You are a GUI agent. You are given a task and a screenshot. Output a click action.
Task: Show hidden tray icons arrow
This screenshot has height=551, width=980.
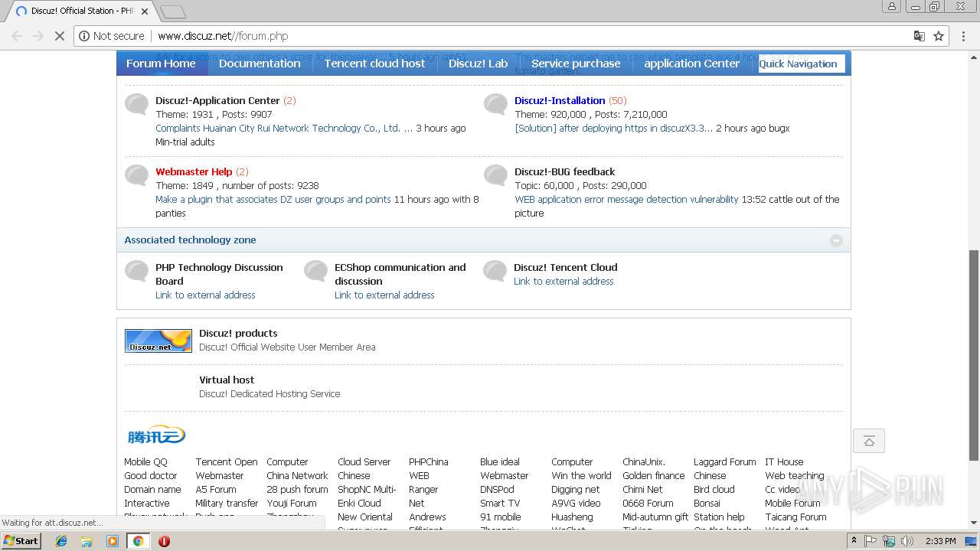(854, 540)
